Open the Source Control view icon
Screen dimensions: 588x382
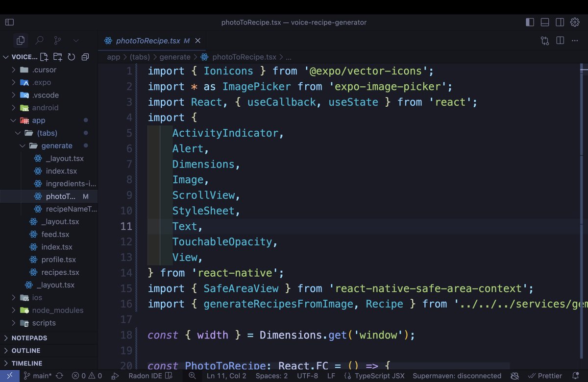tap(57, 41)
